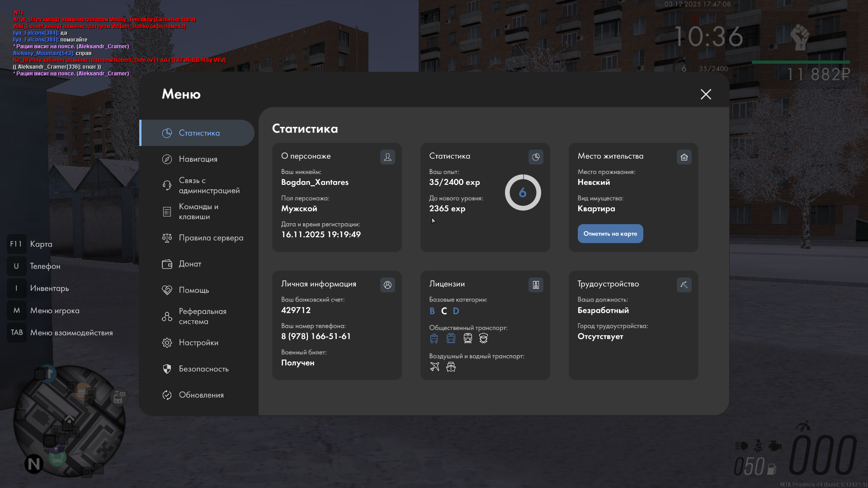Click the circular minimap in the corner
This screenshot has width=868, height=488.
click(69, 420)
